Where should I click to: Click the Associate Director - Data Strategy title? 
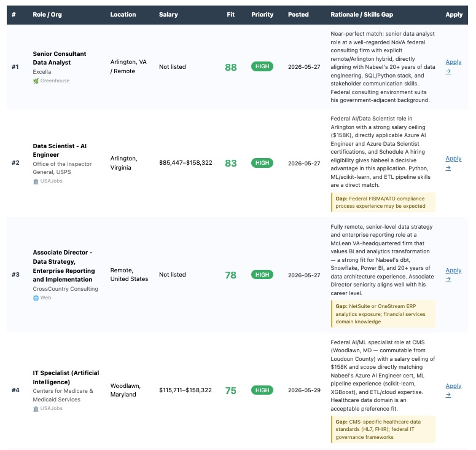click(x=64, y=266)
